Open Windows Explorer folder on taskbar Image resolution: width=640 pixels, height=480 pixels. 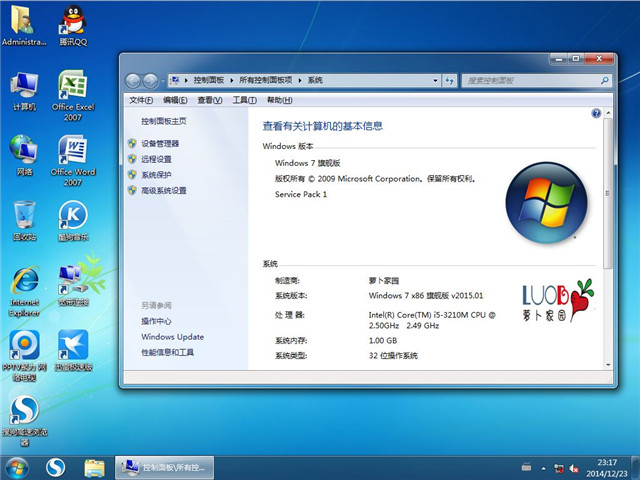pyautogui.click(x=94, y=468)
